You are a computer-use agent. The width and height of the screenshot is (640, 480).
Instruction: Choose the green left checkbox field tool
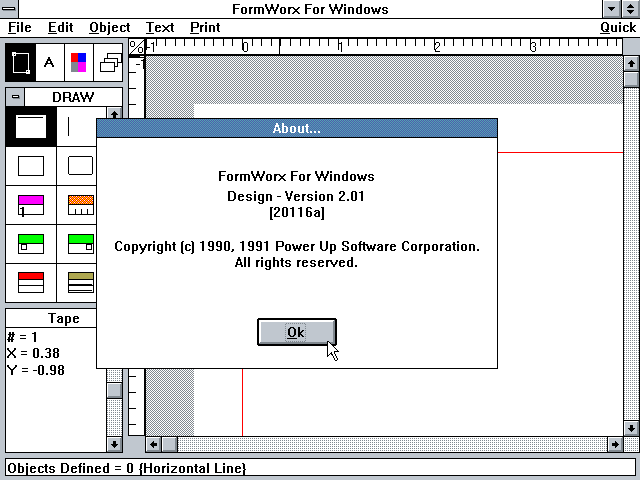(31, 244)
